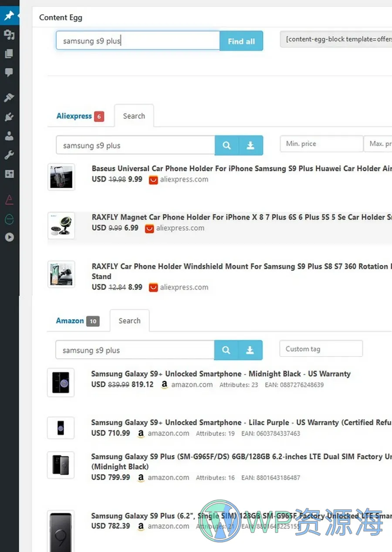Image resolution: width=392 pixels, height=552 pixels.
Task: Click the Min. price field
Action: (321, 144)
